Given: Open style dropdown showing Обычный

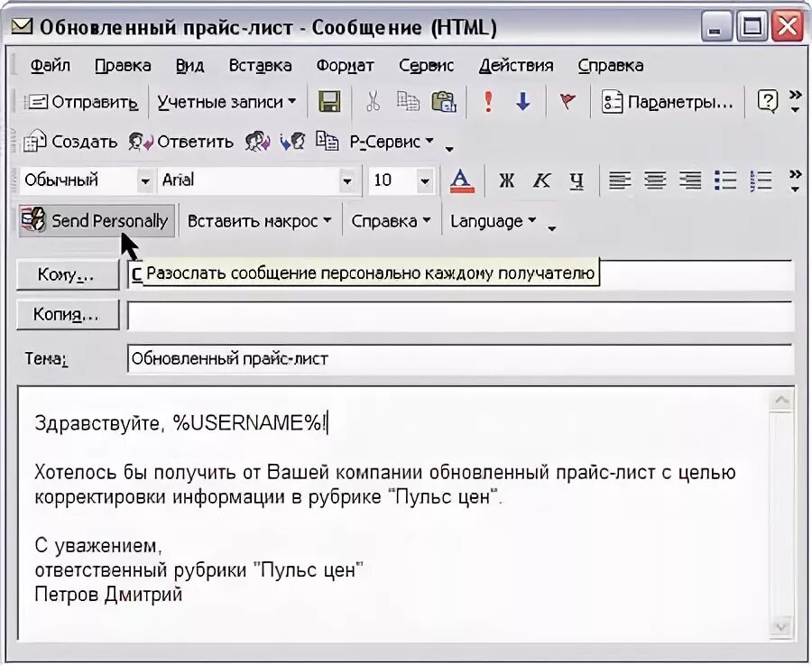Looking at the screenshot, I should point(145,180).
